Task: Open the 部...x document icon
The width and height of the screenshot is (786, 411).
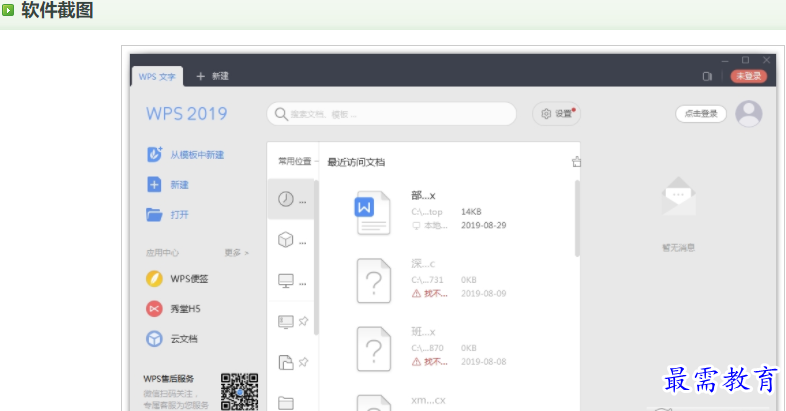Action: click(x=373, y=213)
